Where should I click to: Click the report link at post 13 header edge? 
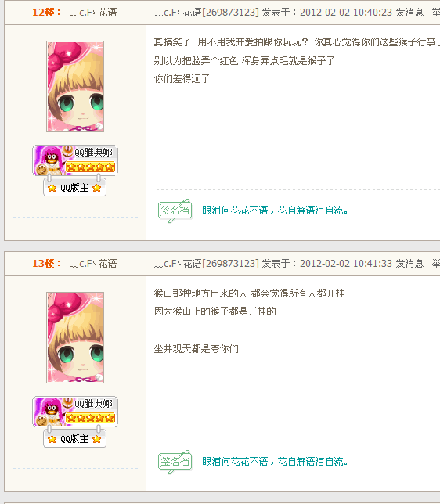pos(436,264)
